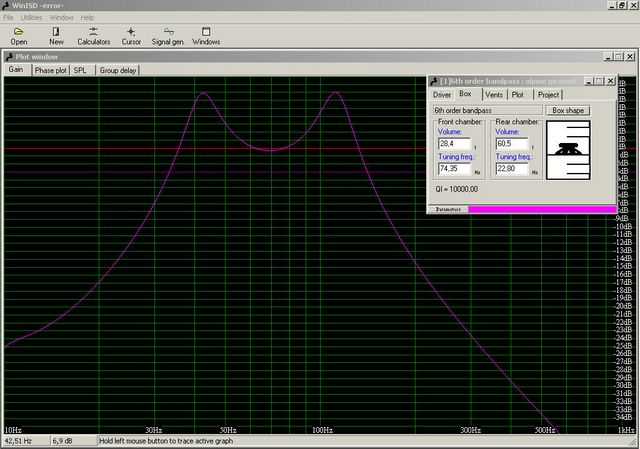This screenshot has height=449, width=640.
Task: Minimize the Plot window
Action: pyautogui.click(x=608, y=57)
